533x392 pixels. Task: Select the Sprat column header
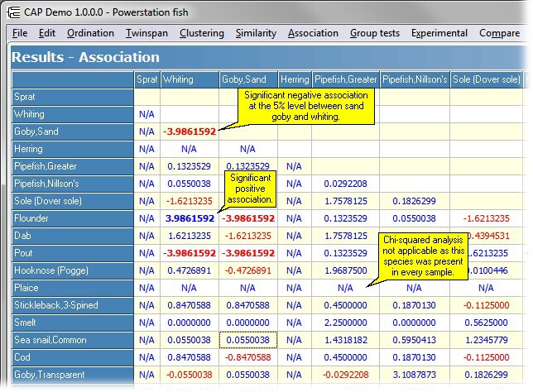click(x=147, y=79)
